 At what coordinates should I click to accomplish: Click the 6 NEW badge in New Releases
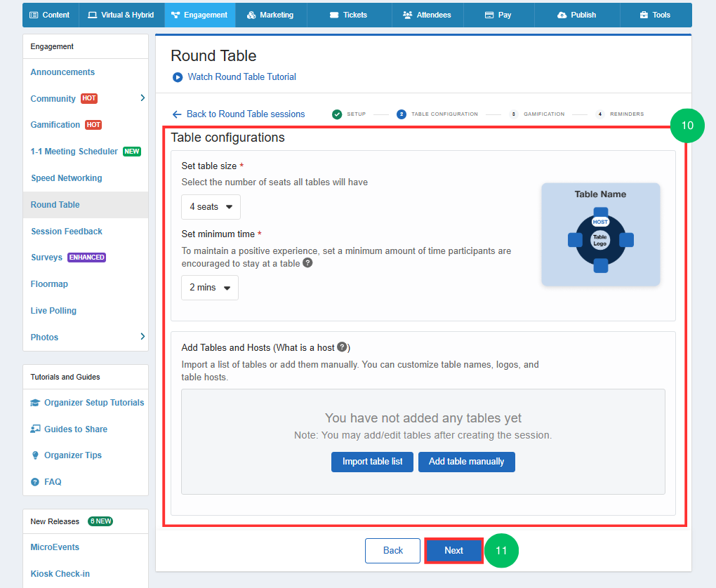coord(100,521)
